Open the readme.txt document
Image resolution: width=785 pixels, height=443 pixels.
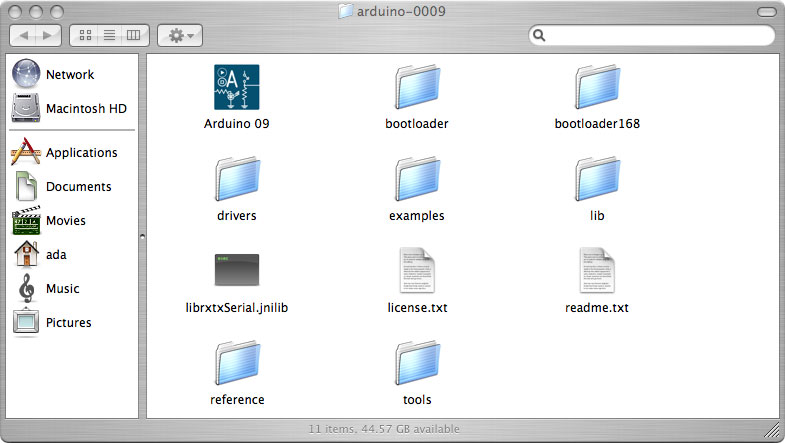596,271
